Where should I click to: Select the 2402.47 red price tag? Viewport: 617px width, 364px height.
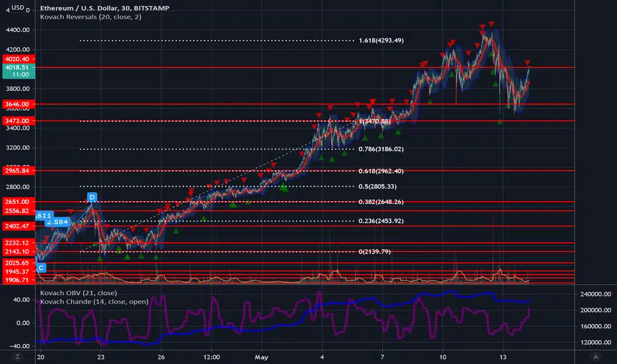tap(19, 226)
